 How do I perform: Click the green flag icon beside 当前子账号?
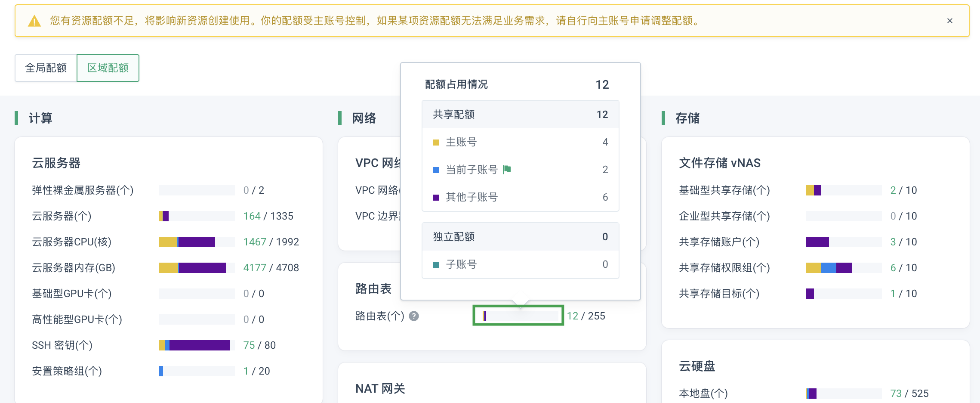coord(507,169)
